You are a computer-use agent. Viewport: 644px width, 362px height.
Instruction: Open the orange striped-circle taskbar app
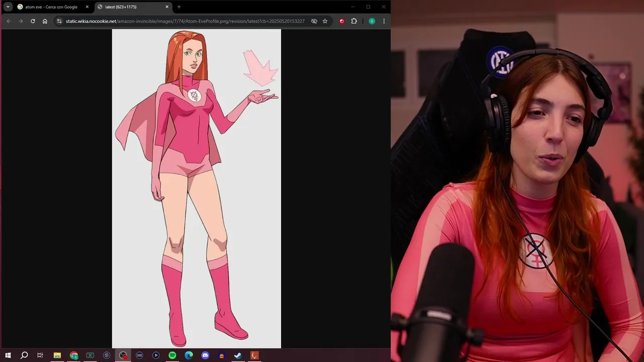coord(222,355)
